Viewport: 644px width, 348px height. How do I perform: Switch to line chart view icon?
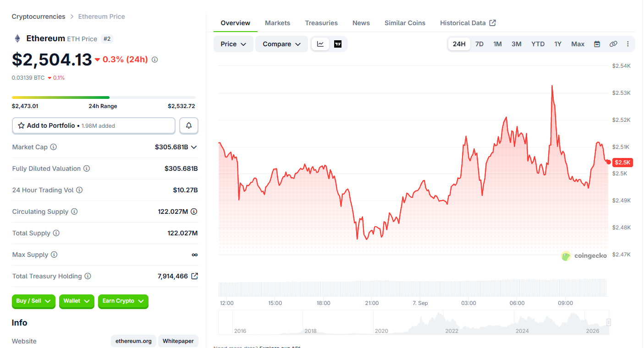click(x=320, y=44)
